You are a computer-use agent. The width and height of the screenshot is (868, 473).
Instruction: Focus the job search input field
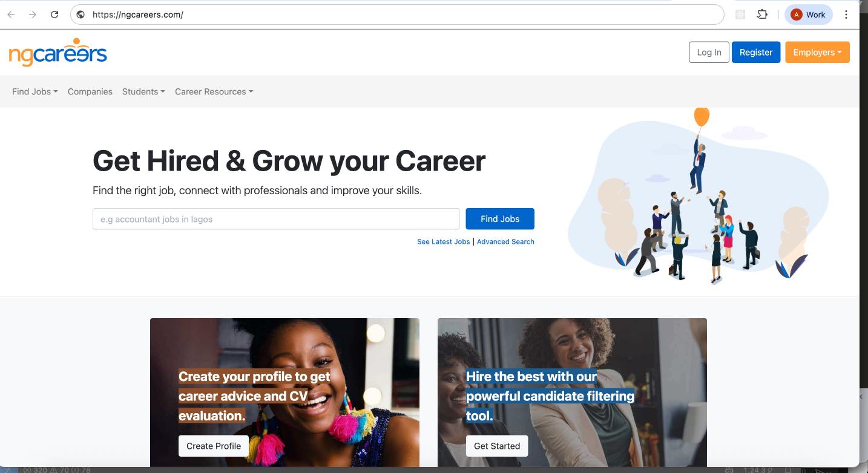(276, 219)
